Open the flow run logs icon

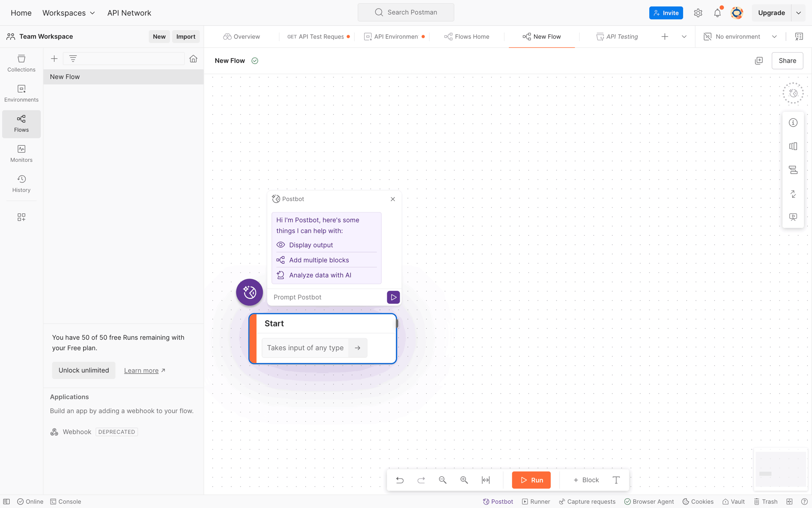[793, 170]
